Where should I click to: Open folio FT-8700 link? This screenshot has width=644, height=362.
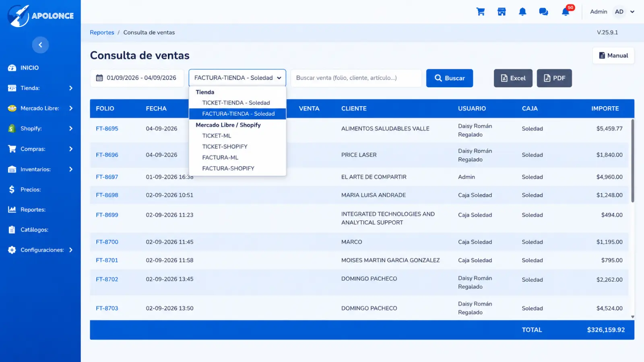(107, 242)
